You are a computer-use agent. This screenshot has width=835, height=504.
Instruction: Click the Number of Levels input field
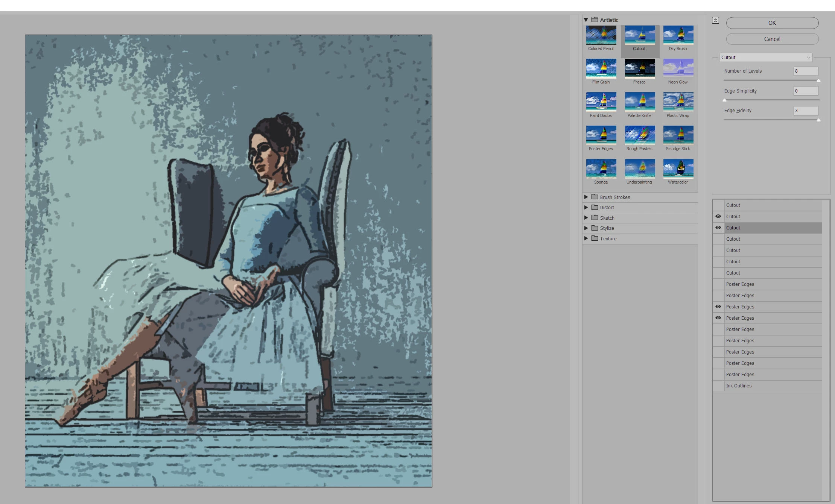click(x=805, y=71)
